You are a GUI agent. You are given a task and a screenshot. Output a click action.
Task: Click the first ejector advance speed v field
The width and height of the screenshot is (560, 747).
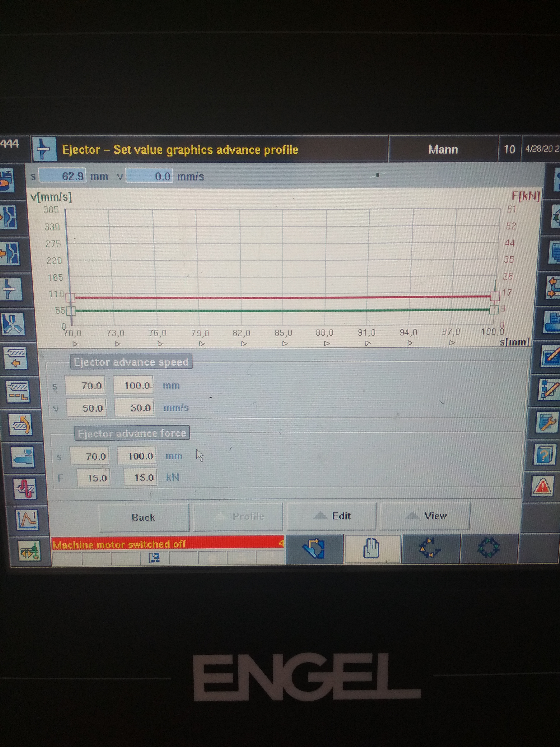tap(87, 408)
